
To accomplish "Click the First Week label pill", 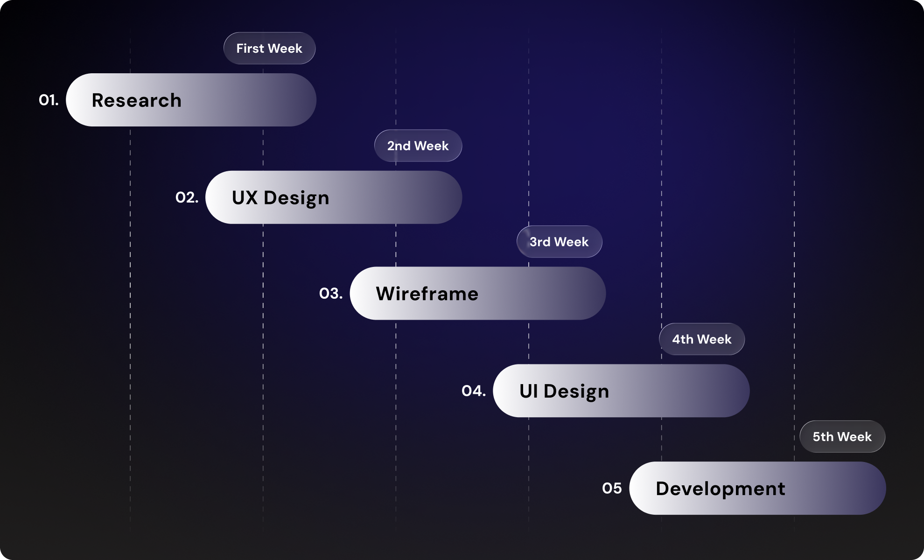I will [269, 48].
